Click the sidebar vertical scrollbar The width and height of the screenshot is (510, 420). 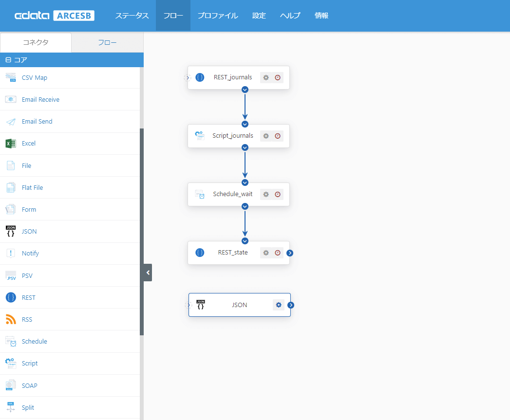click(x=141, y=232)
